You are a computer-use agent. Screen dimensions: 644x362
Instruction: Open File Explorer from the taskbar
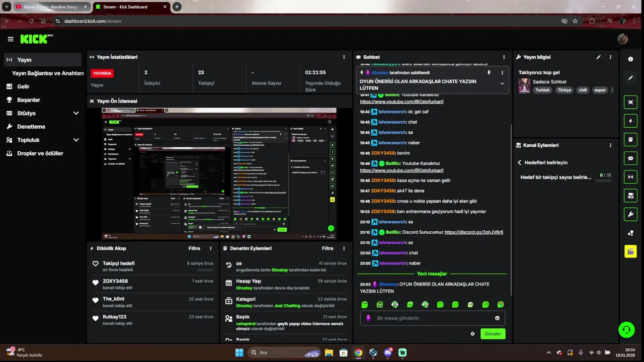point(328,352)
